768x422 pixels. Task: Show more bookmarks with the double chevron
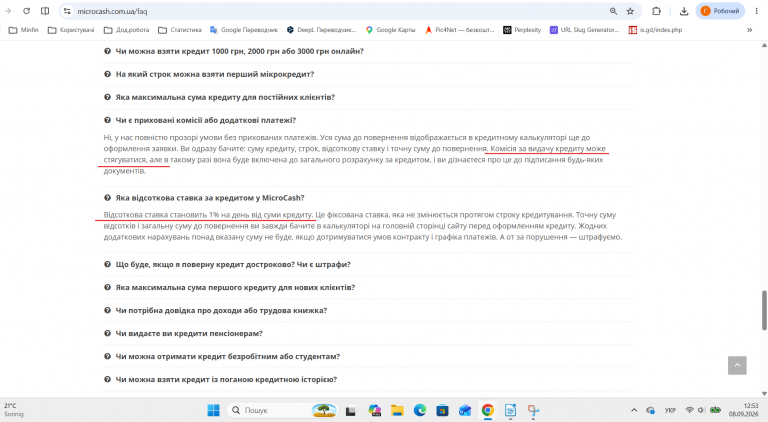click(749, 30)
